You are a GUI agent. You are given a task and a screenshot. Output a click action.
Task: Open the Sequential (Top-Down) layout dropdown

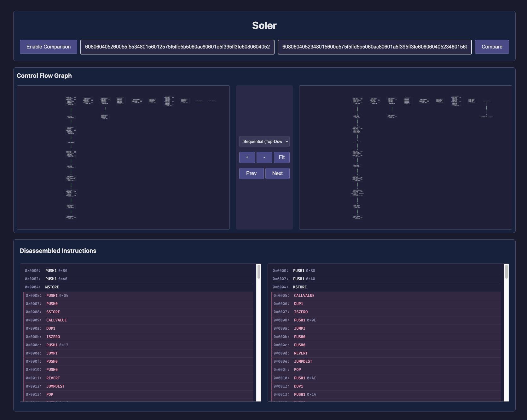(x=264, y=142)
